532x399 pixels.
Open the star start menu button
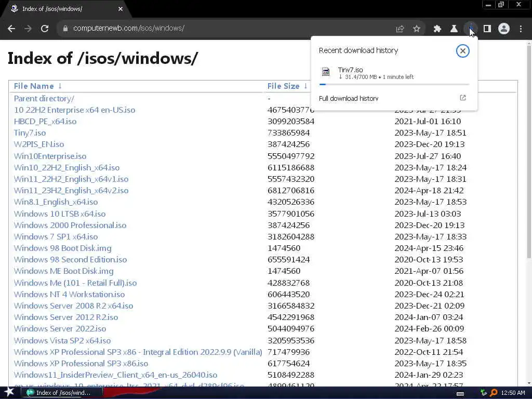pyautogui.click(x=9, y=392)
